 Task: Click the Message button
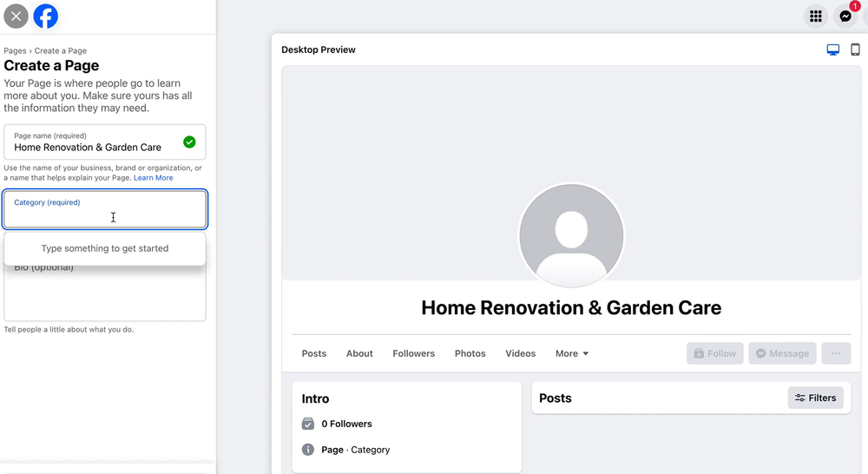pos(782,353)
